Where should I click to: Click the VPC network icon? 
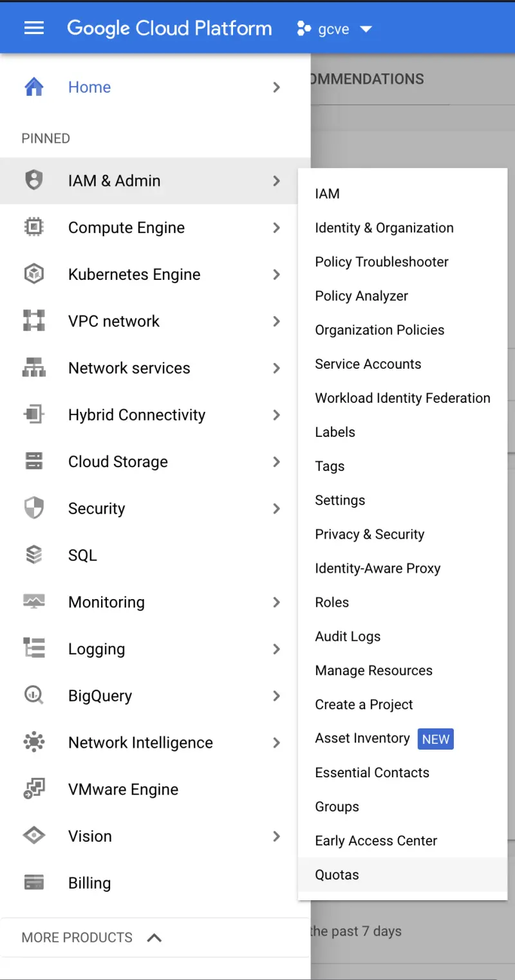pos(33,321)
